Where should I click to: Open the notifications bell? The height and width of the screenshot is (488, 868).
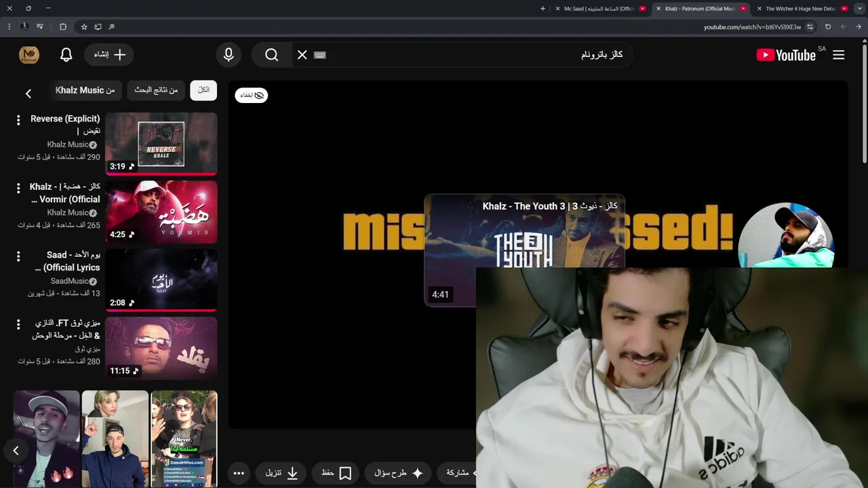66,55
